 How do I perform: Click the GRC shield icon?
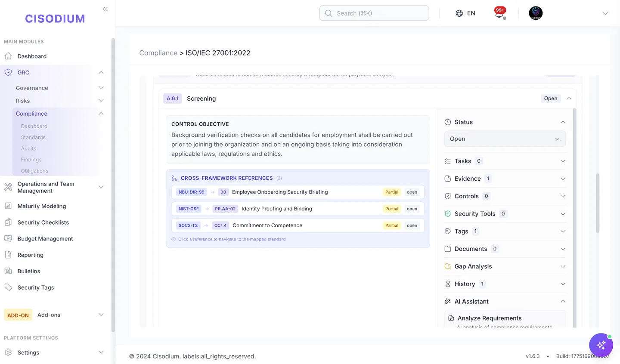8,72
